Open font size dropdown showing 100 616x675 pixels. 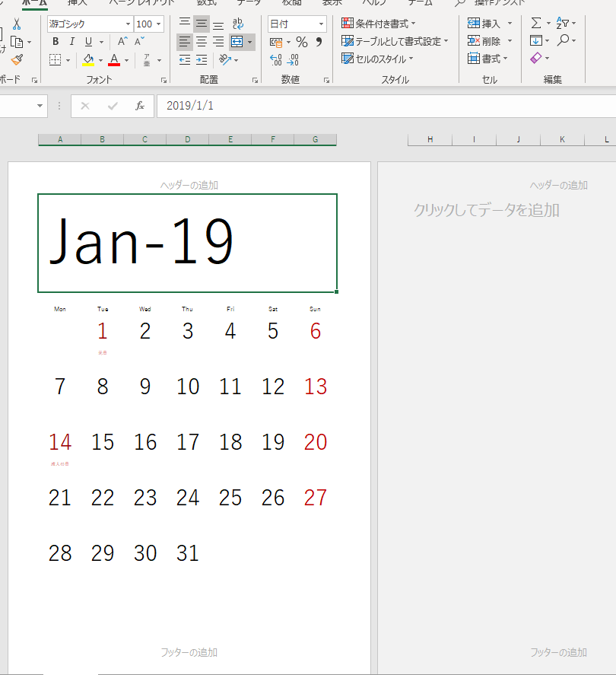[159, 24]
